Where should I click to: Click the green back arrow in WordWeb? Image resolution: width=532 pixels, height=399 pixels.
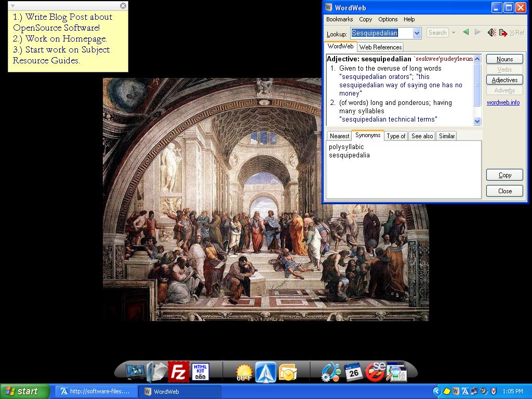click(x=466, y=32)
